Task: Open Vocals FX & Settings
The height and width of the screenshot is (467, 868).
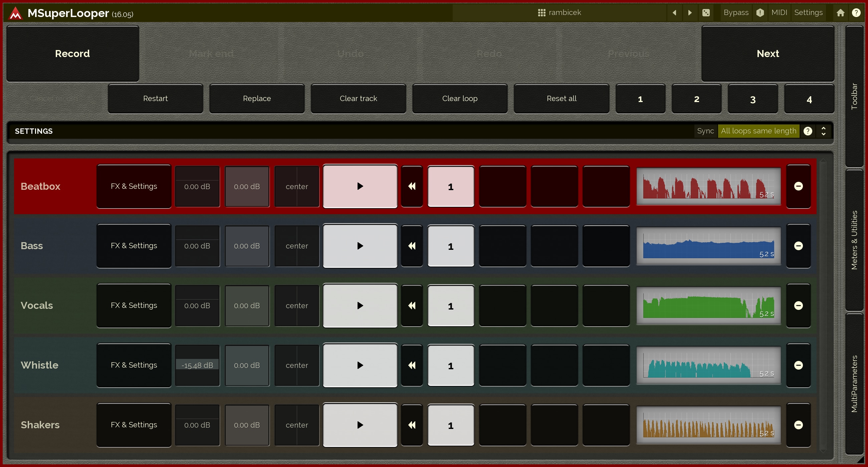Action: coord(134,306)
